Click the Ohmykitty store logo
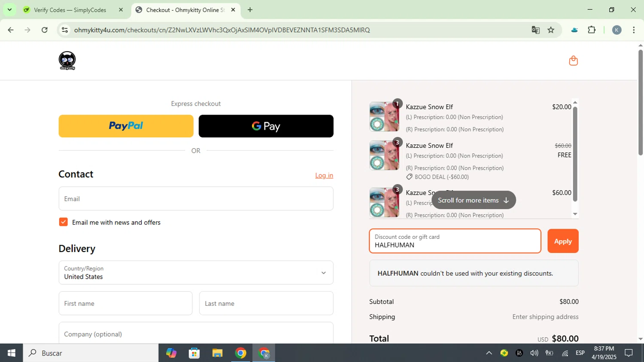 tap(67, 61)
